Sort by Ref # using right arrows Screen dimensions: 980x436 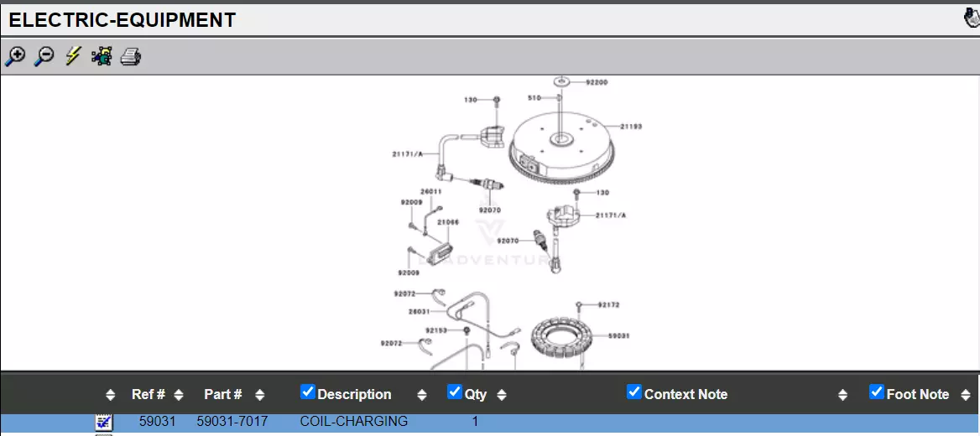coord(179,395)
